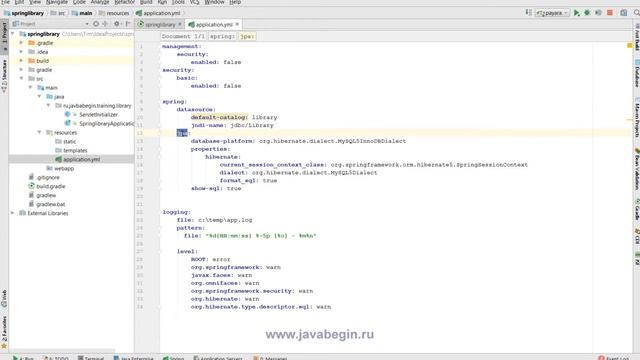Collapse the resources folder in the tree

[x=40, y=133]
